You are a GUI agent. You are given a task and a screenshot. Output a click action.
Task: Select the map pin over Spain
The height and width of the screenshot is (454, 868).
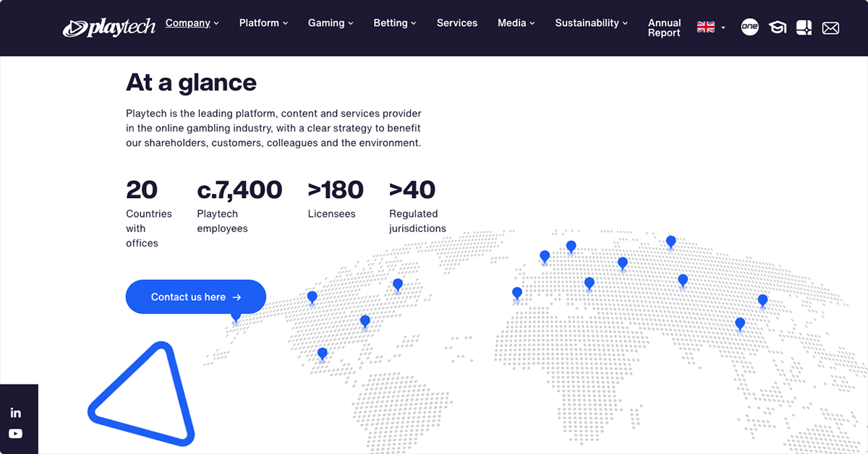(517, 294)
